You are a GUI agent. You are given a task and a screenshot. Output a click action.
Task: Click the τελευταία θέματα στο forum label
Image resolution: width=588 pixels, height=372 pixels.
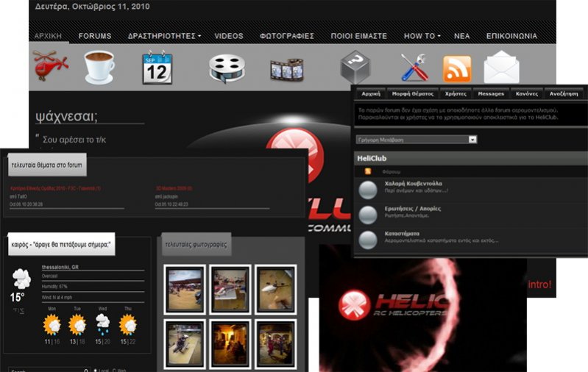(47, 165)
